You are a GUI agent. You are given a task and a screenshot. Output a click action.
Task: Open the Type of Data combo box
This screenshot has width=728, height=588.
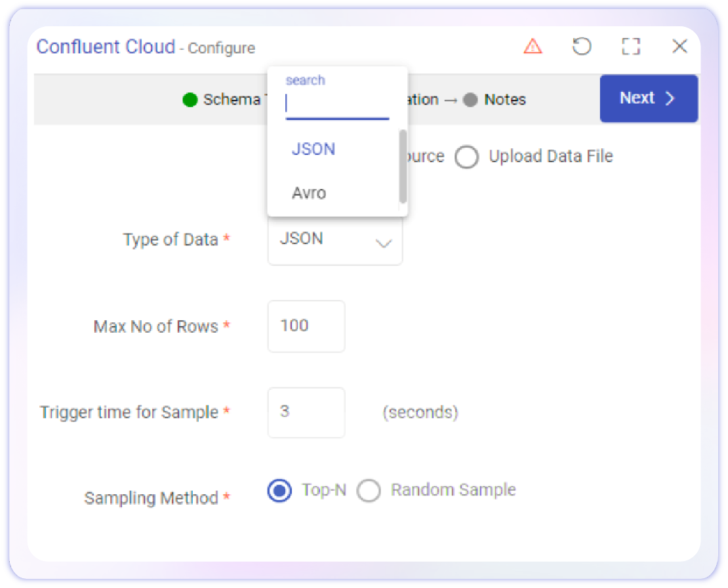tap(334, 240)
